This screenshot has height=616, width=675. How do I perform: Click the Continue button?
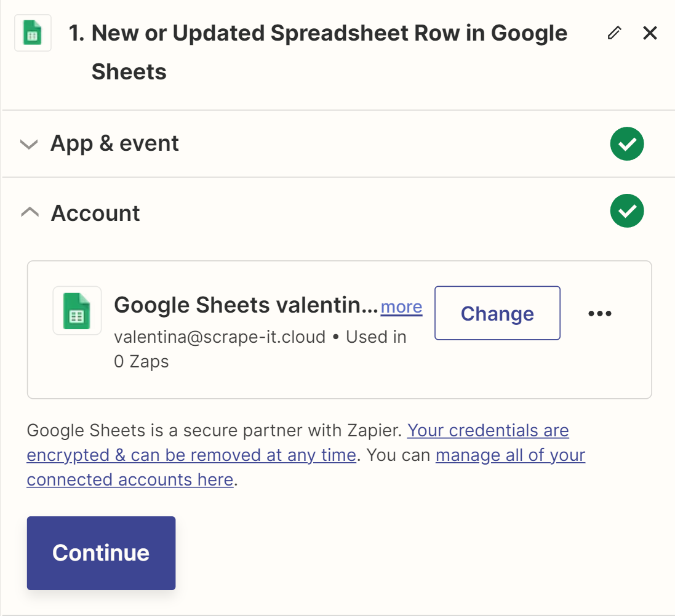[x=101, y=553]
